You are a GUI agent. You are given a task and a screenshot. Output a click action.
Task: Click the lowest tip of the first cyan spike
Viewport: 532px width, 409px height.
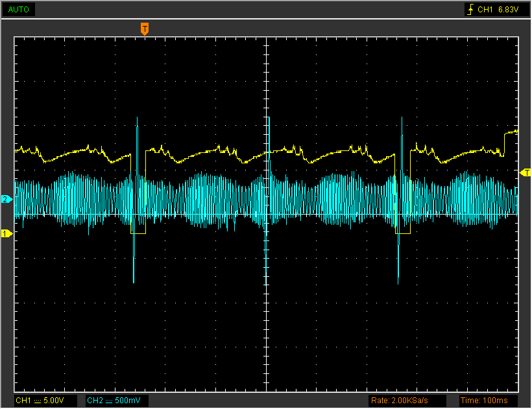(134, 282)
